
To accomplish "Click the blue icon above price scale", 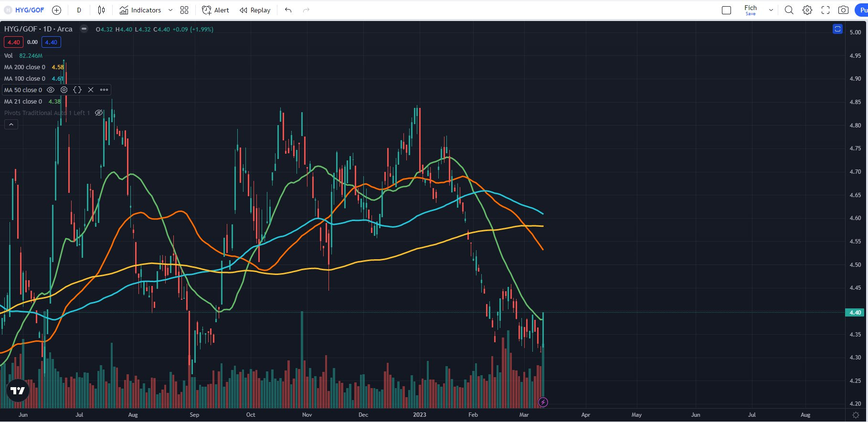I will (837, 29).
